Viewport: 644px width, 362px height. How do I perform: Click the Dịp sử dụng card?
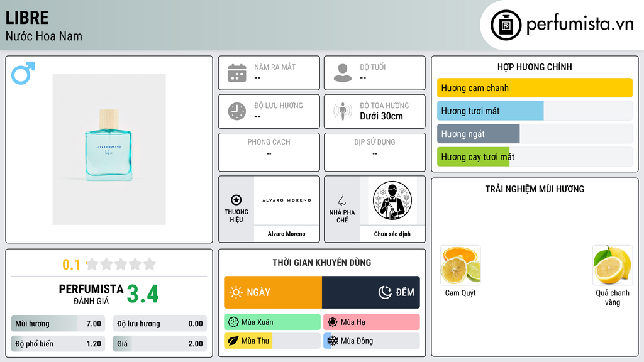pyautogui.click(x=375, y=152)
